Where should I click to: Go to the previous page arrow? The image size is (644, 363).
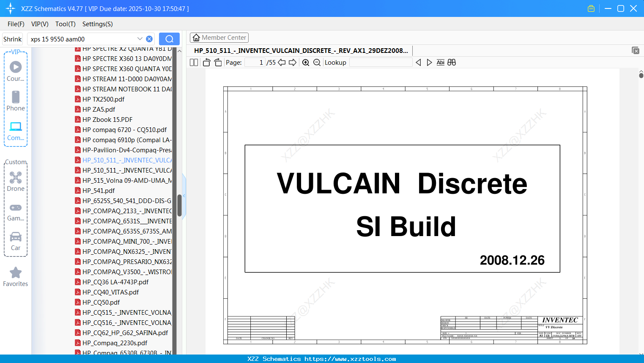click(282, 63)
